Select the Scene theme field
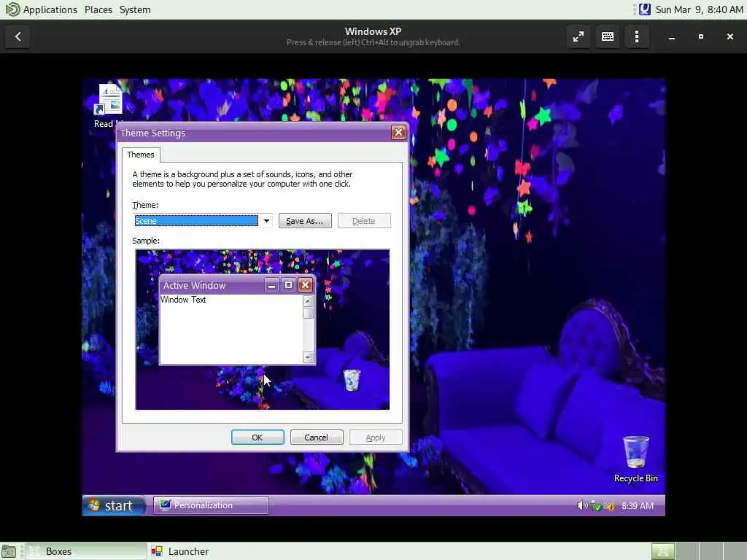This screenshot has width=747, height=560. [x=196, y=221]
